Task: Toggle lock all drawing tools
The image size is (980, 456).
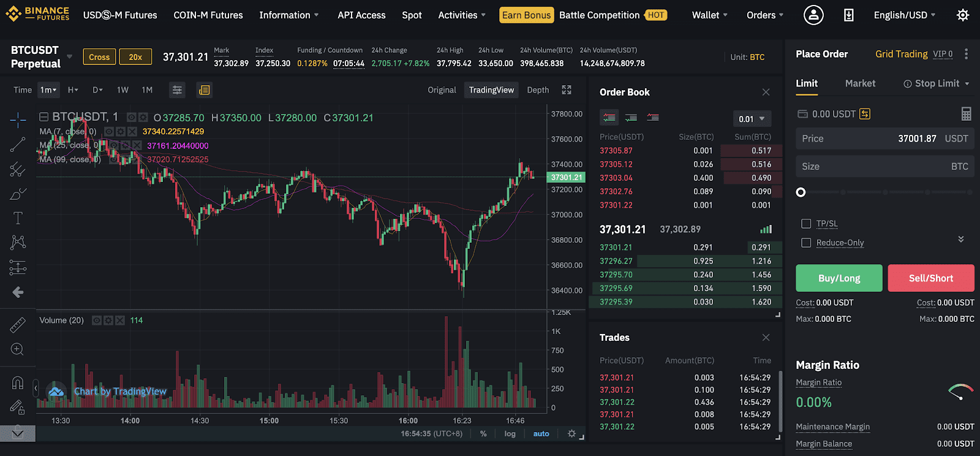Action: 18,406
